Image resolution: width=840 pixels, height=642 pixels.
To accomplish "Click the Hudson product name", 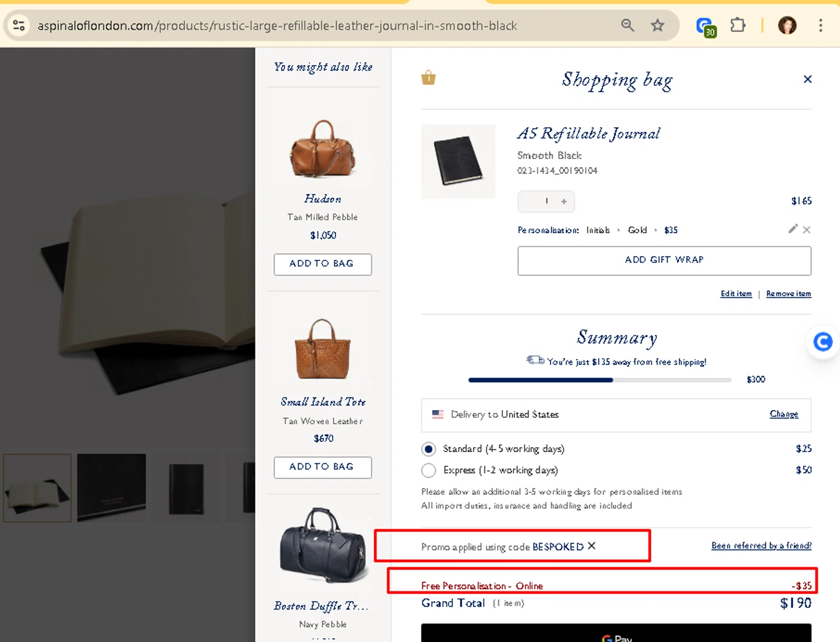I will 323,199.
